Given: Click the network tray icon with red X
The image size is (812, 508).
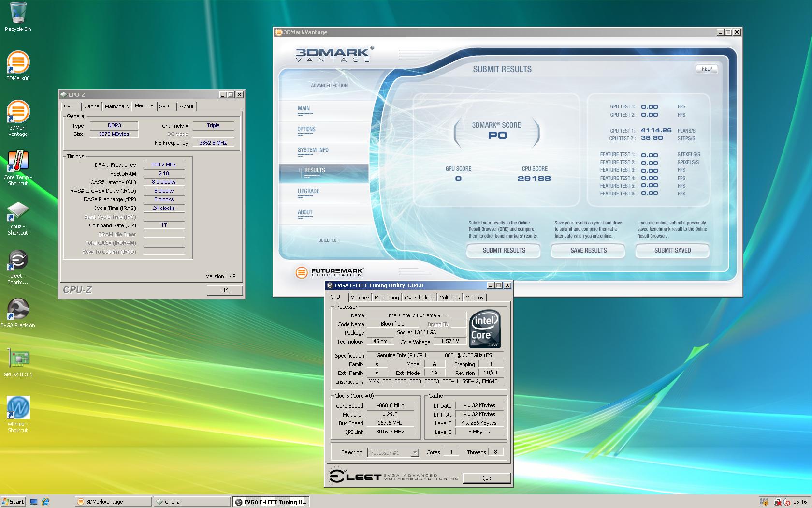Looking at the screenshot, I should (x=777, y=502).
